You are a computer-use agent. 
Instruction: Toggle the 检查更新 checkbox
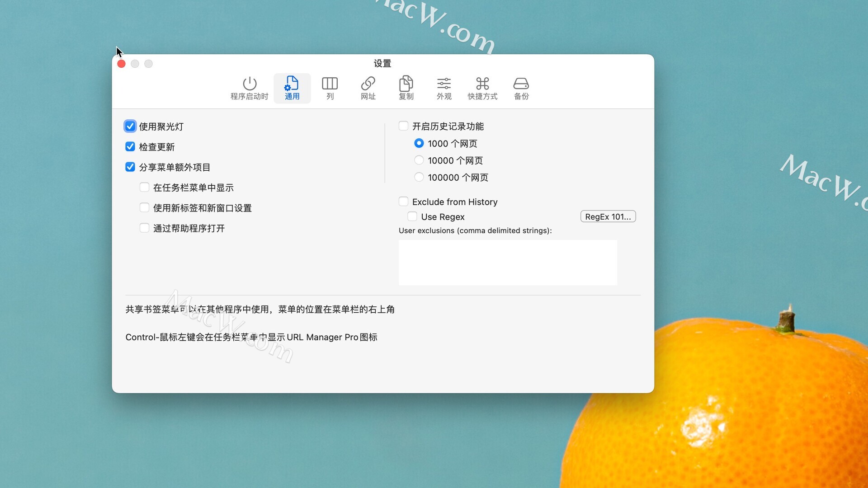130,146
